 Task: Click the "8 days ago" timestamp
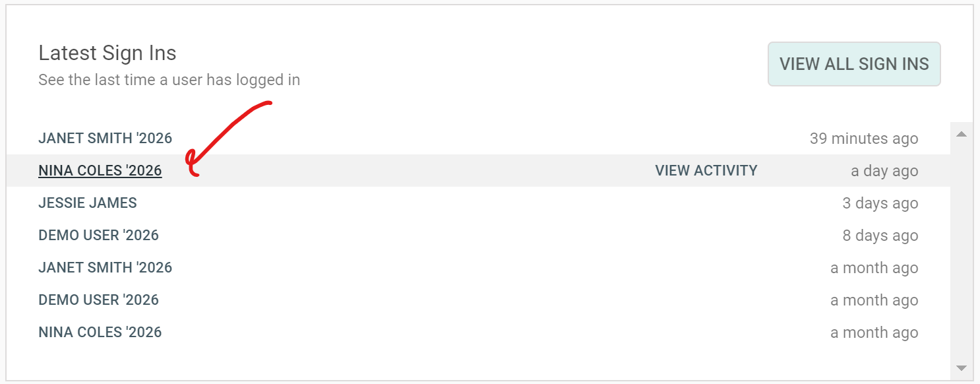pyautogui.click(x=880, y=236)
